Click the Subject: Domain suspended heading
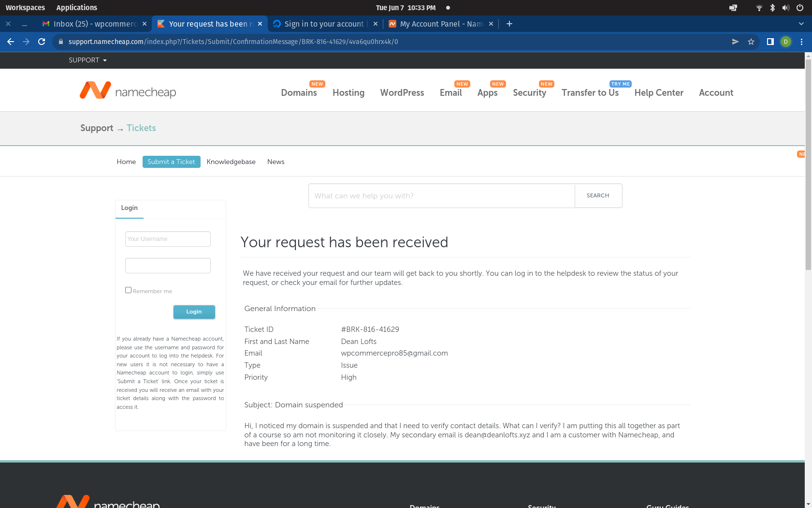Screen dimensions: 812x508 tap(294, 405)
